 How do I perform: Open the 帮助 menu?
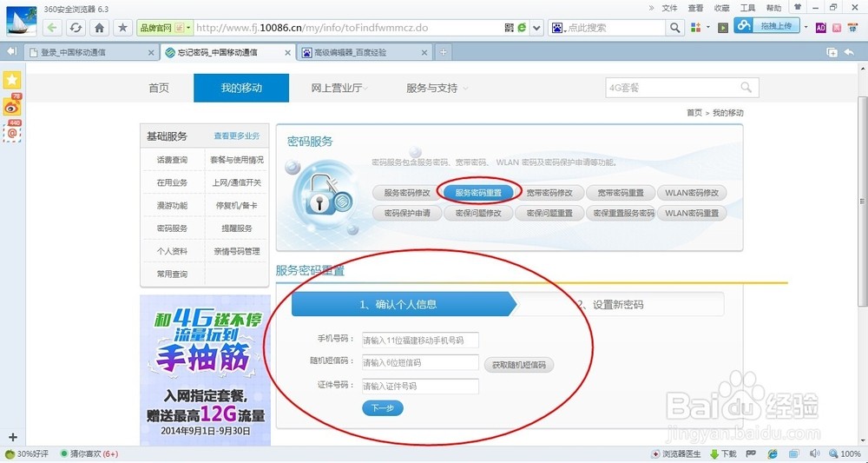[774, 9]
